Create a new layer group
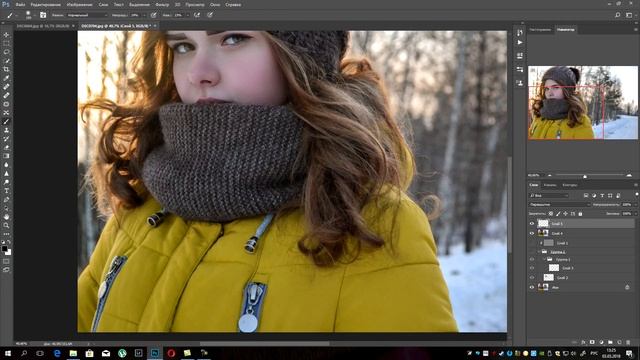This screenshot has width=640, height=360. [x=610, y=342]
